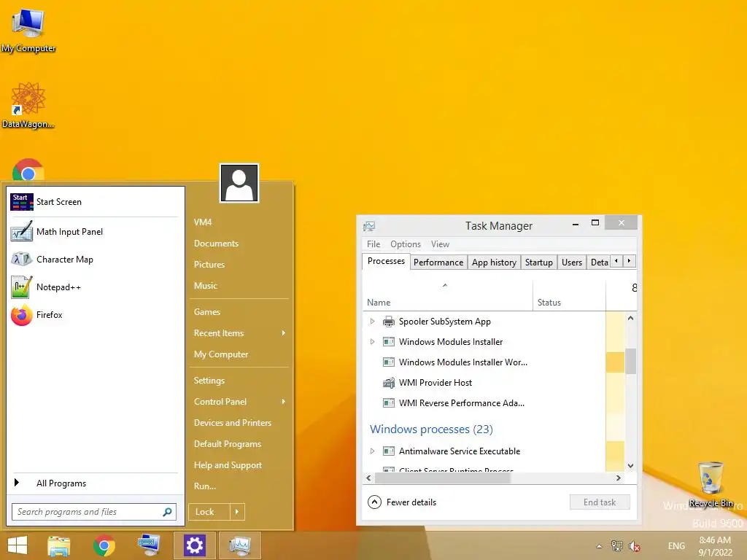The height and width of the screenshot is (560, 747).
Task: Open Documents from Start menu
Action: 216,244
